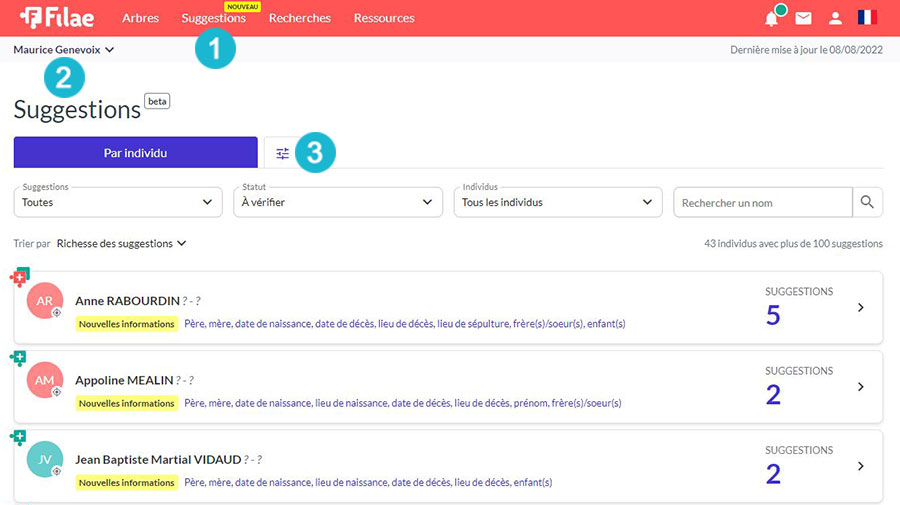Screen dimensions: 900x505
Task: Open the Ressources menu
Action: (x=384, y=18)
